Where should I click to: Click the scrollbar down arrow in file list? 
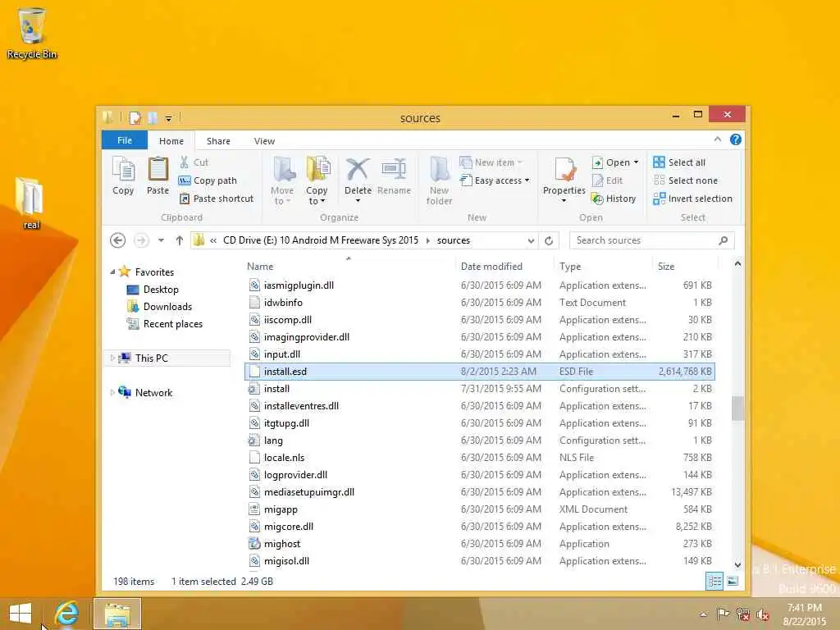coord(737,564)
